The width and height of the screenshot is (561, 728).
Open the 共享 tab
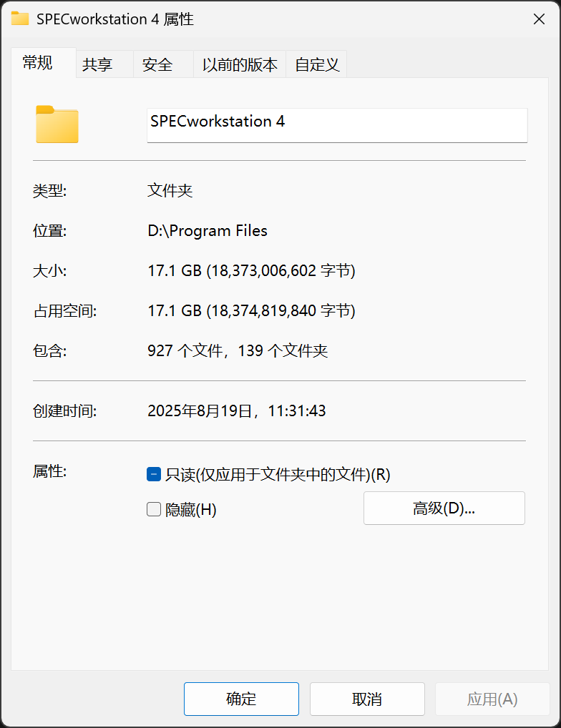click(97, 64)
